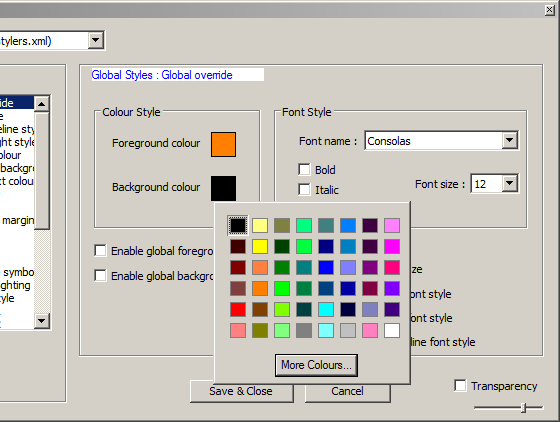The height and width of the screenshot is (422, 560).
Task: Open the Foreground colour orange swatch
Action: click(223, 145)
